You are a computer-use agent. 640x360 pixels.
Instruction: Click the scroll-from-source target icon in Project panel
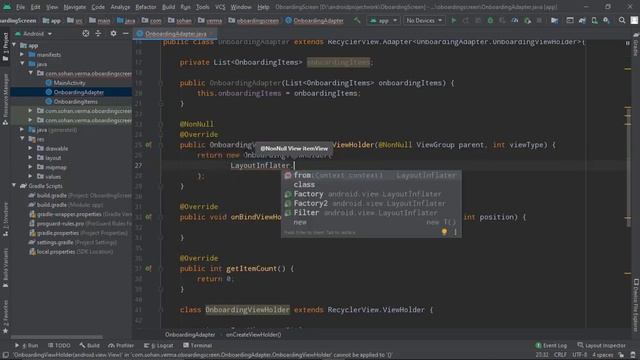coord(86,33)
